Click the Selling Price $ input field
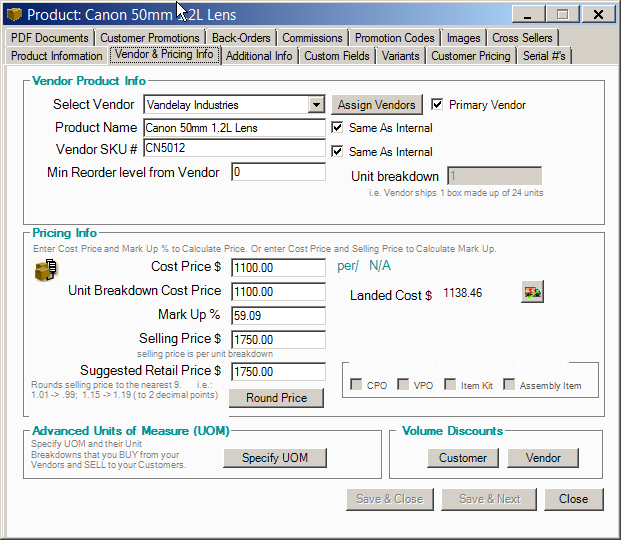Image resolution: width=621 pixels, height=540 pixels. coord(278,339)
